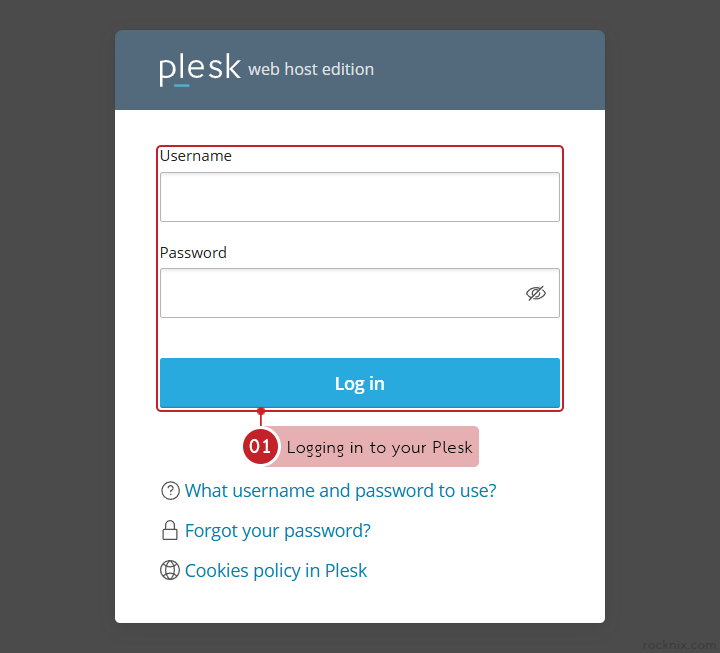The height and width of the screenshot is (653, 720).
Task: Follow the "Forgot your password?" link
Action: (277, 531)
